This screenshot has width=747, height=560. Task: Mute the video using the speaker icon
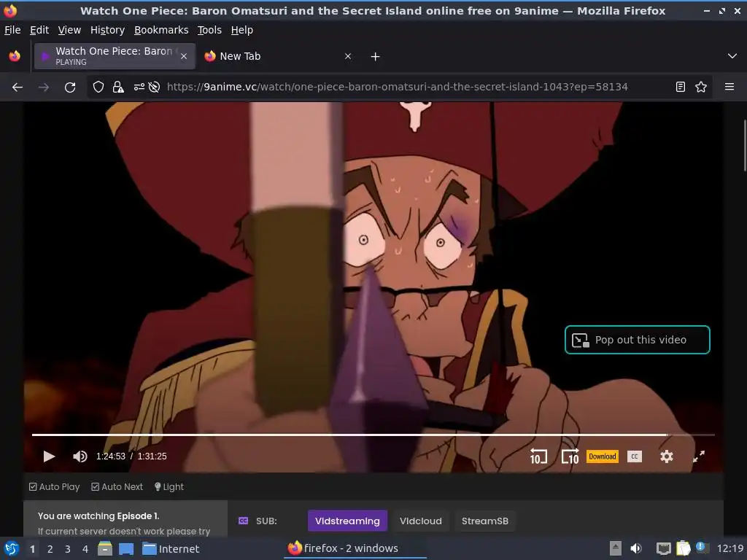[x=80, y=456]
